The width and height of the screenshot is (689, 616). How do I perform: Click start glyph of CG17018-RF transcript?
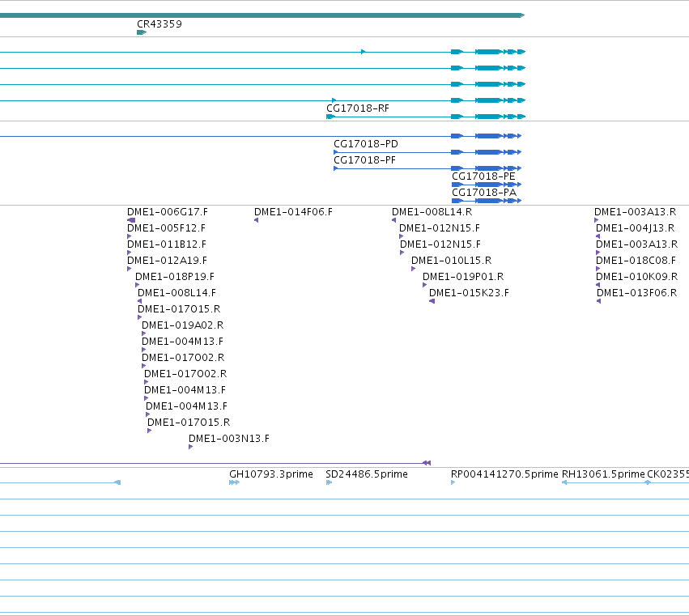331,117
